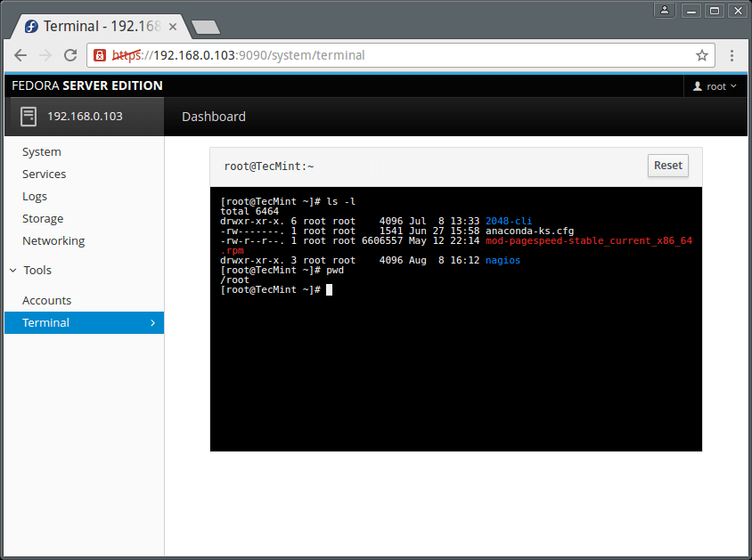This screenshot has width=752, height=560.
Task: Open Storage in the sidebar
Action: [x=43, y=219]
